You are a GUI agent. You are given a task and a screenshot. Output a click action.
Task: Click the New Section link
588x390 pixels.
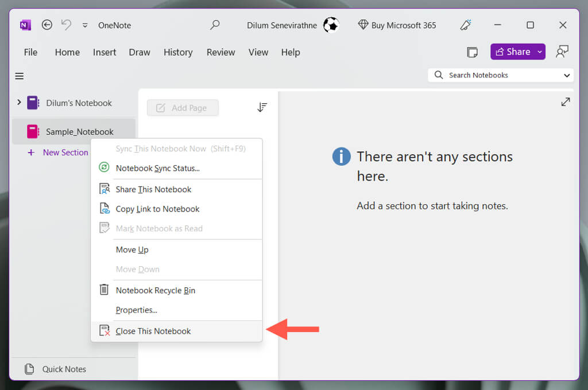coord(65,153)
